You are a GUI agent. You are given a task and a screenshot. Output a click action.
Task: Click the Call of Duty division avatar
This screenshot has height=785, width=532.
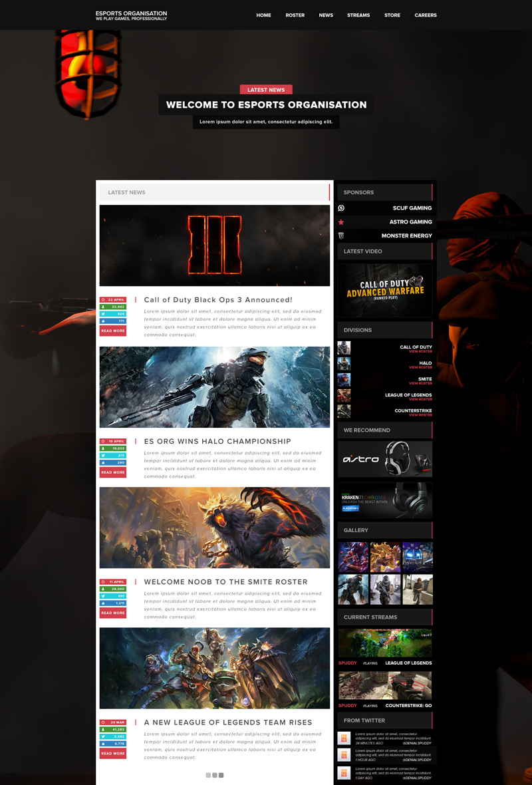click(344, 348)
